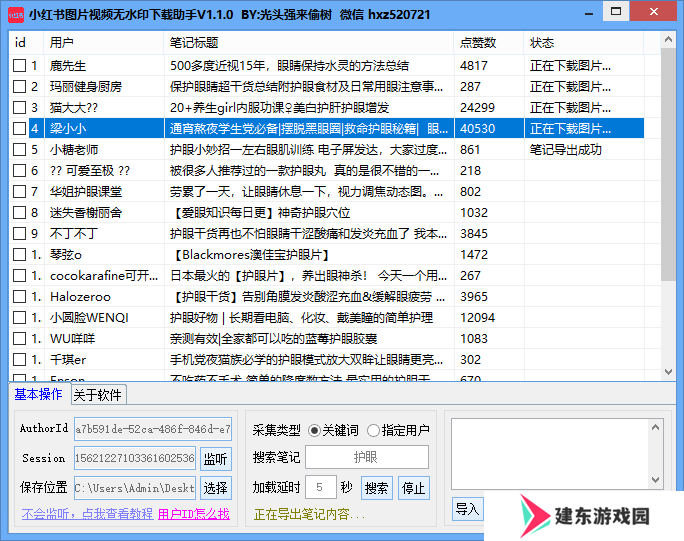684x541 pixels.
Task: Switch to the 关于软件 tab
Action: coord(97,395)
